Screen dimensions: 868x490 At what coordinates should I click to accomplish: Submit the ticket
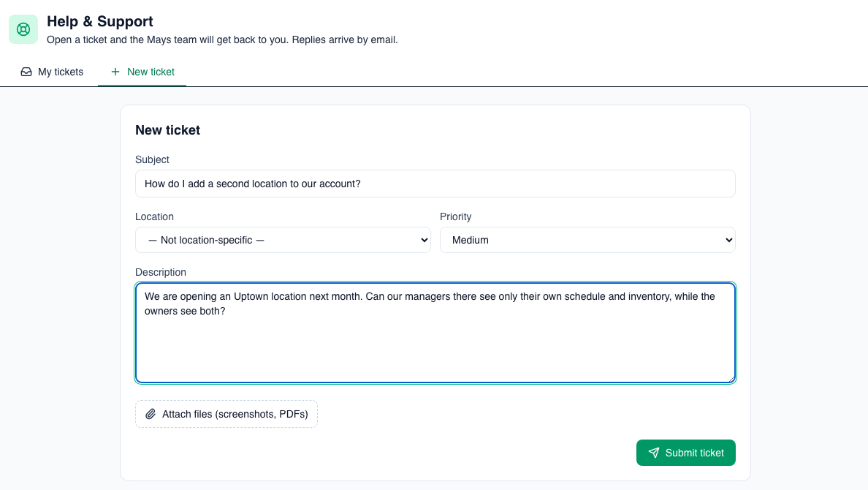pyautogui.click(x=685, y=453)
